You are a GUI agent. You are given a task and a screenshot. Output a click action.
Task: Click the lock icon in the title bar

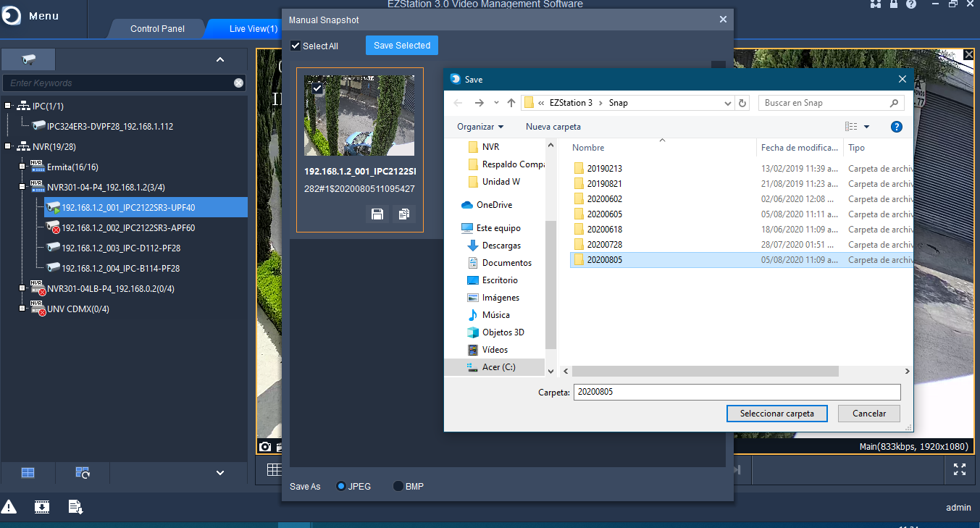[894, 4]
